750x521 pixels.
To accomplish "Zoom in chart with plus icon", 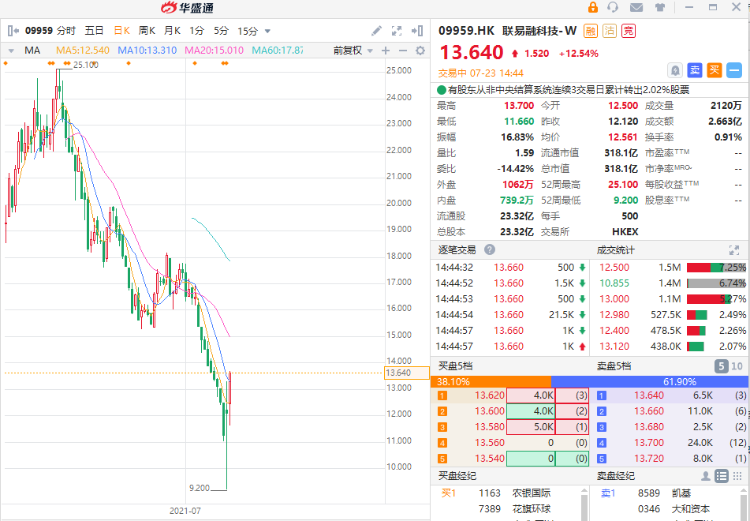I will 386,50.
